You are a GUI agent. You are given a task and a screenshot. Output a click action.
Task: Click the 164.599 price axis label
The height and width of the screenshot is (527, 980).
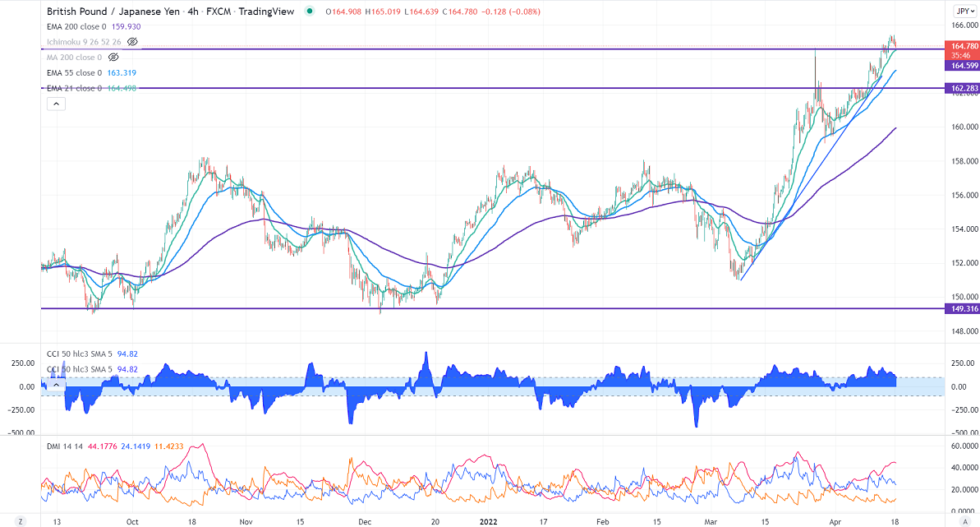coord(963,66)
